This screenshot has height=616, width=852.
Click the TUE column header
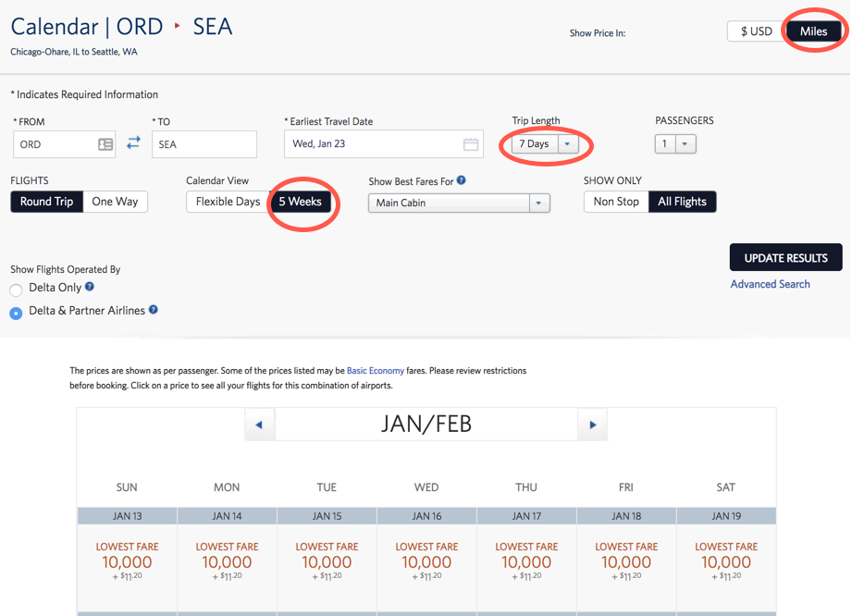click(x=327, y=487)
